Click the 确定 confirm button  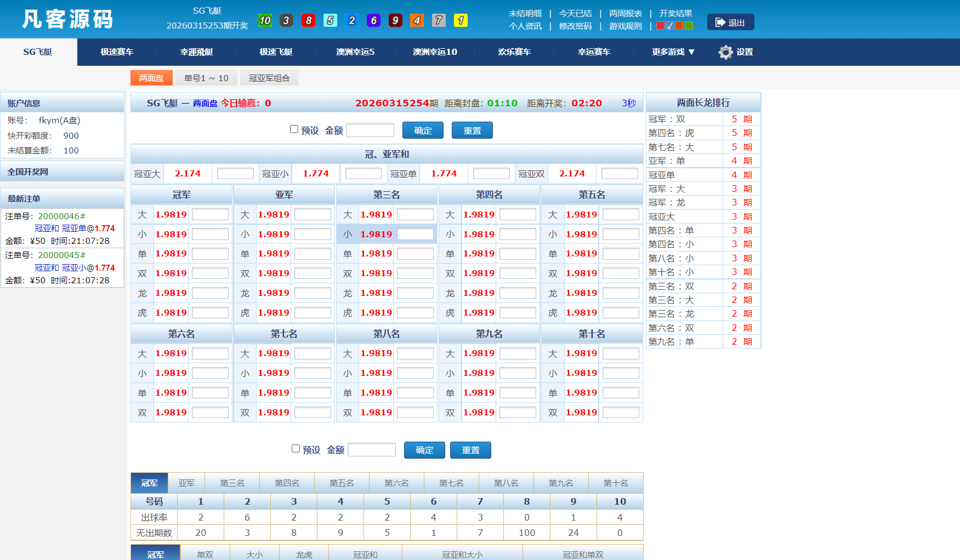point(422,130)
